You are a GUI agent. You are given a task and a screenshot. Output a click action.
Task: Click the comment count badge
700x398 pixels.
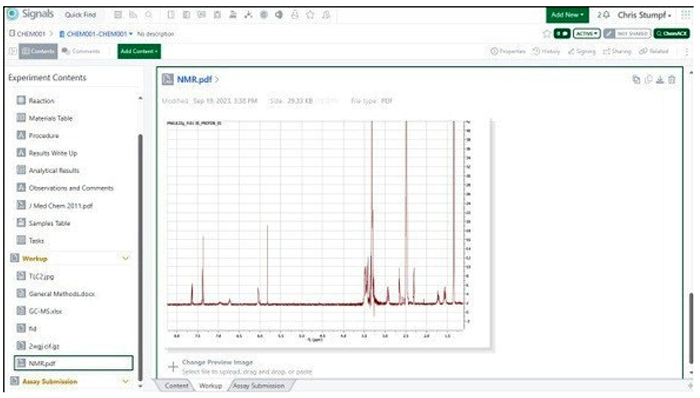tap(562, 33)
